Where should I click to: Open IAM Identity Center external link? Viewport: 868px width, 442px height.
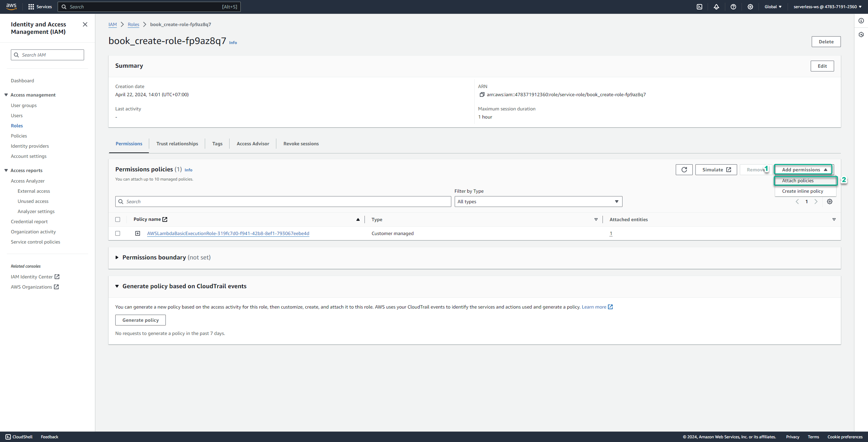tap(35, 277)
